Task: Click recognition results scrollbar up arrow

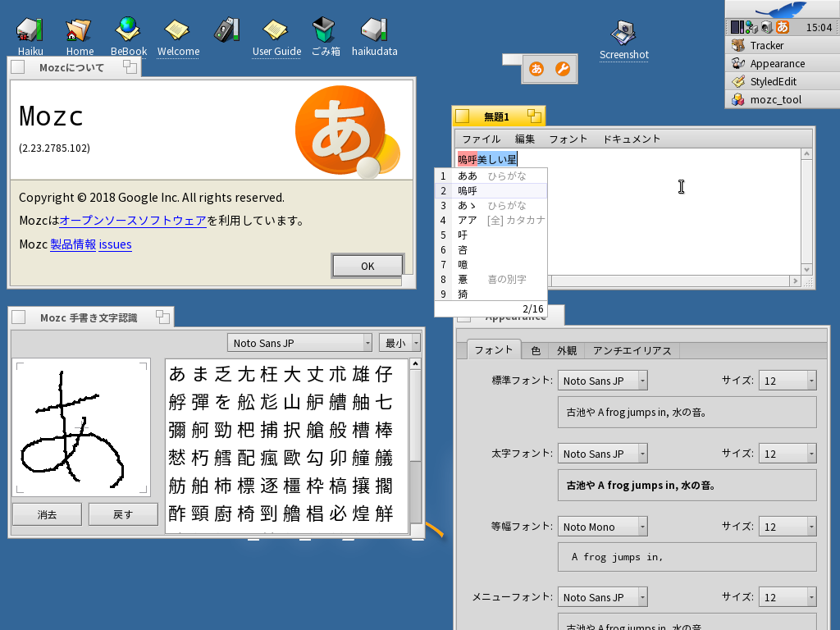Action: click(x=415, y=364)
